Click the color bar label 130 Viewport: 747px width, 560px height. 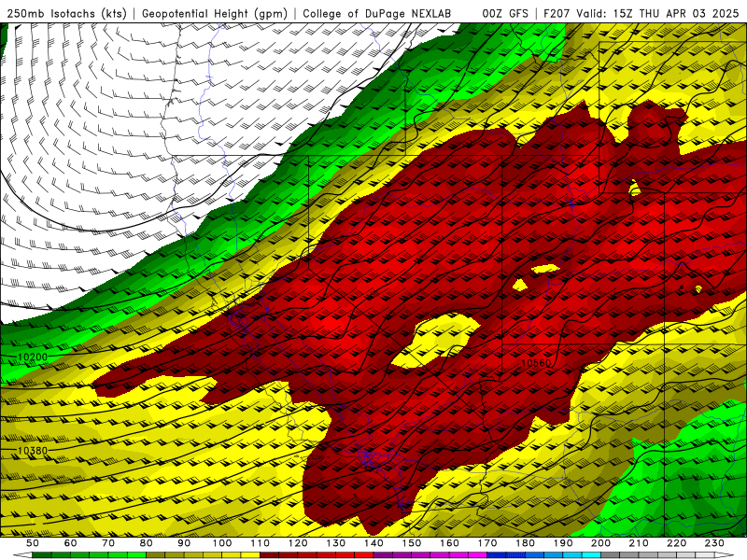pos(335,543)
